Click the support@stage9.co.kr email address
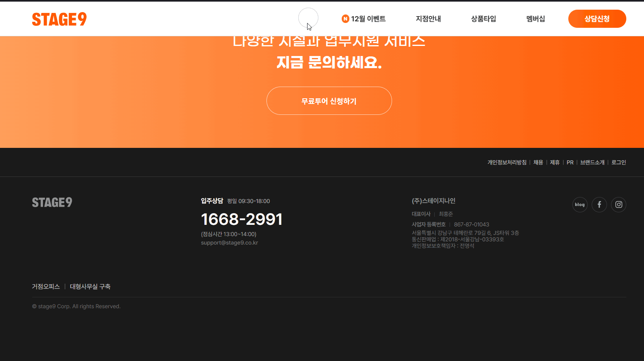644x361 pixels. pos(229,243)
